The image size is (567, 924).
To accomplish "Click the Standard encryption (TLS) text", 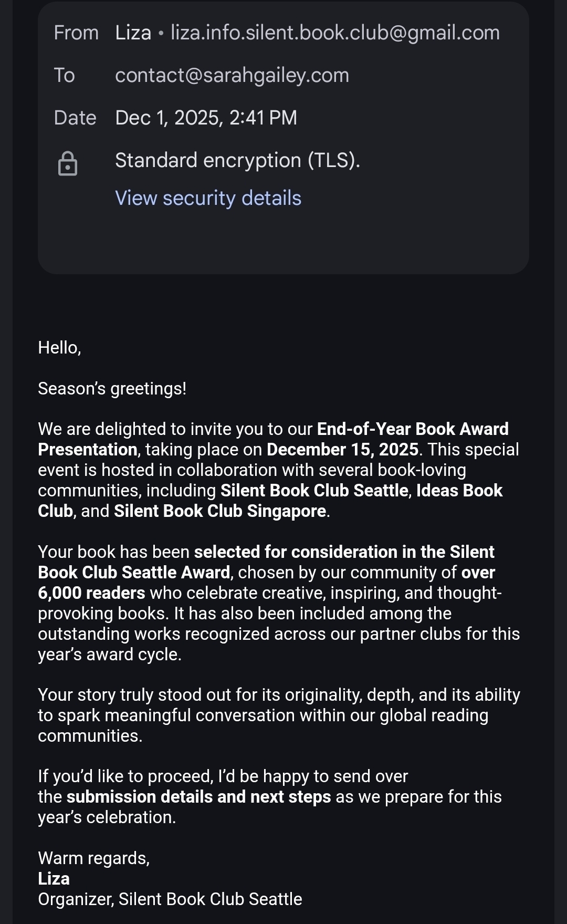I will point(237,160).
